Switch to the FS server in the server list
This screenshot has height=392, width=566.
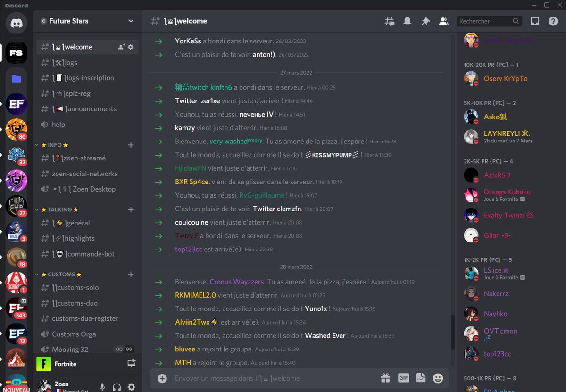coord(16,53)
